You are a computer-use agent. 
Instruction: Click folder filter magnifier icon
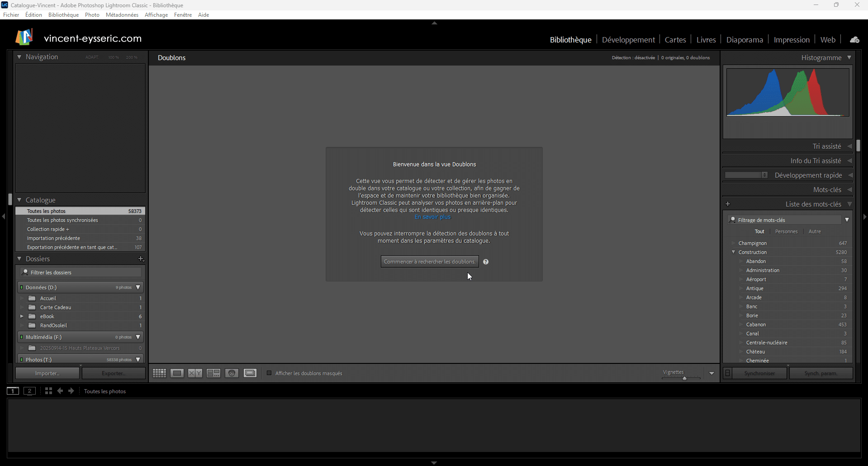click(x=25, y=272)
